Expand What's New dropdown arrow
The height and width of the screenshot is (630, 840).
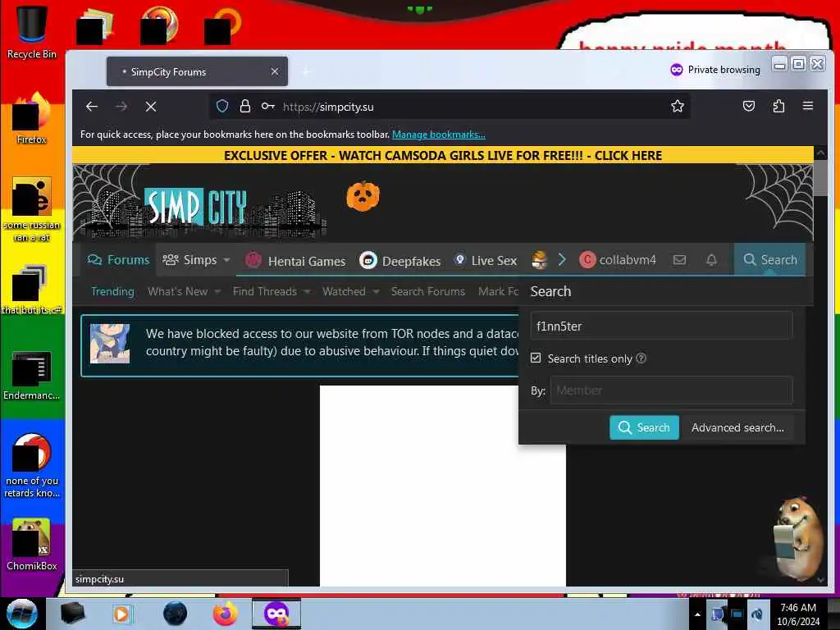217,291
